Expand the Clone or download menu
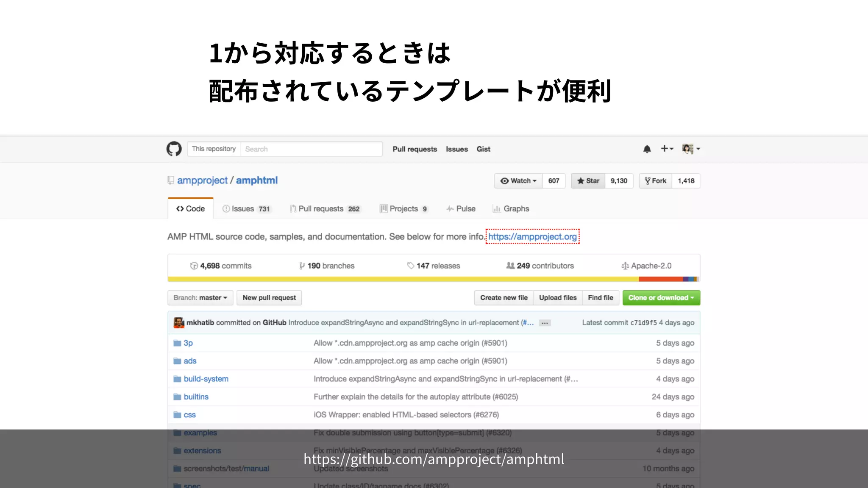This screenshot has height=488, width=868. (x=661, y=298)
